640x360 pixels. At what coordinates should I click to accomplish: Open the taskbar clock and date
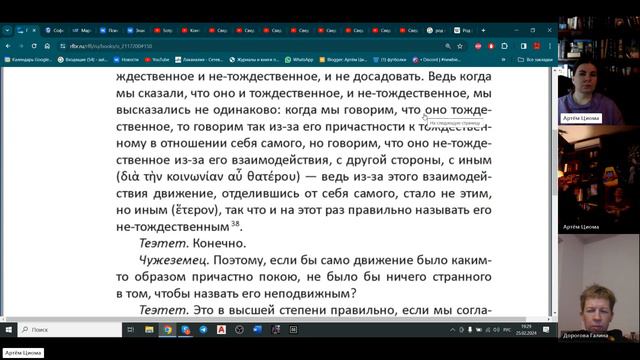pos(526,330)
